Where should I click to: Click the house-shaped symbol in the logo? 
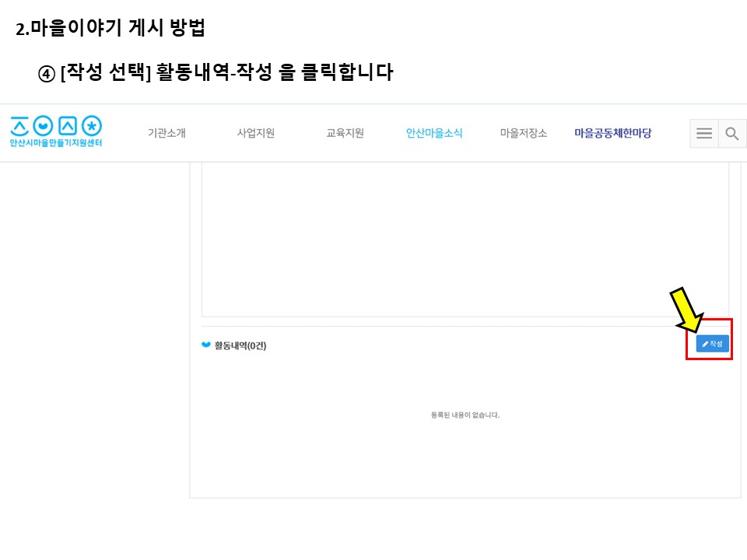click(x=68, y=125)
